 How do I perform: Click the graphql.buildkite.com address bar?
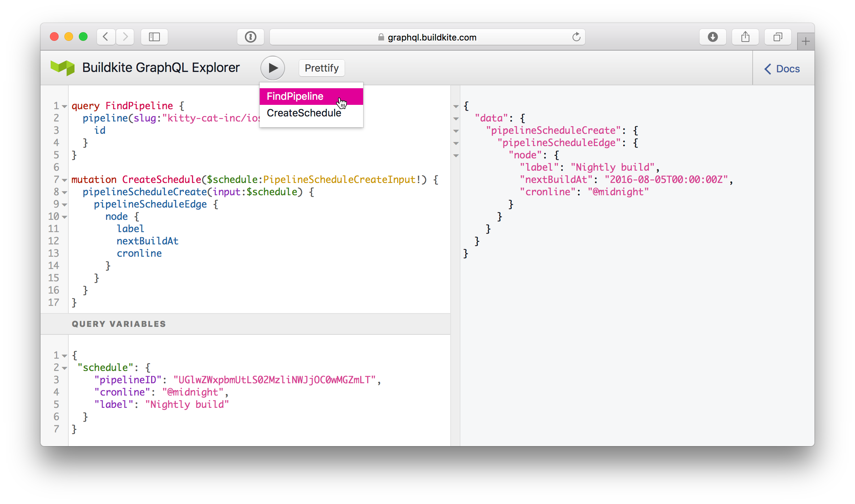(x=427, y=37)
